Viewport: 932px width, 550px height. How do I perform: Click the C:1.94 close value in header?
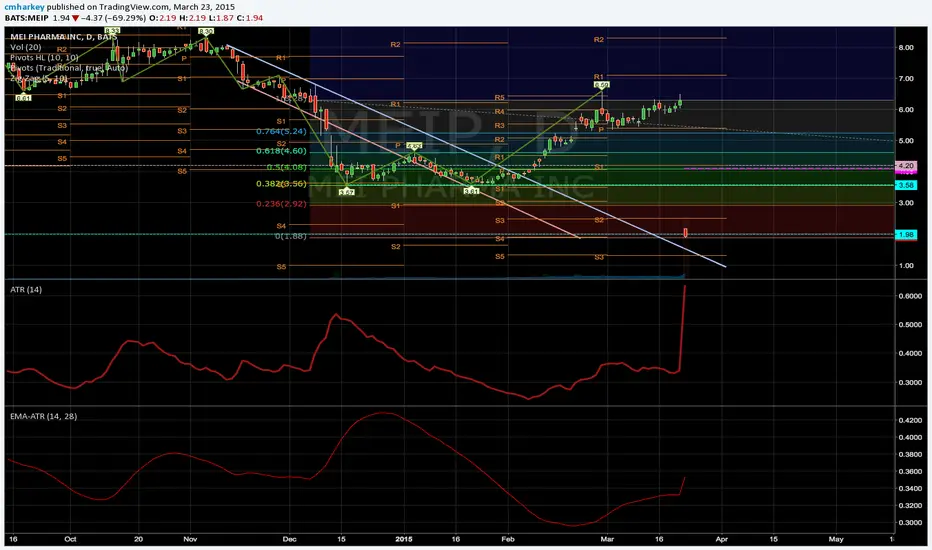[250, 18]
